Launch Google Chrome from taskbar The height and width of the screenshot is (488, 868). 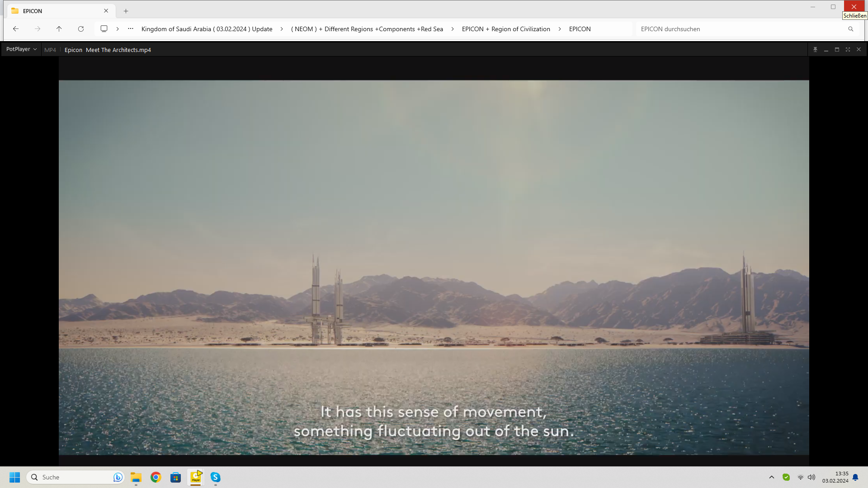point(156,477)
